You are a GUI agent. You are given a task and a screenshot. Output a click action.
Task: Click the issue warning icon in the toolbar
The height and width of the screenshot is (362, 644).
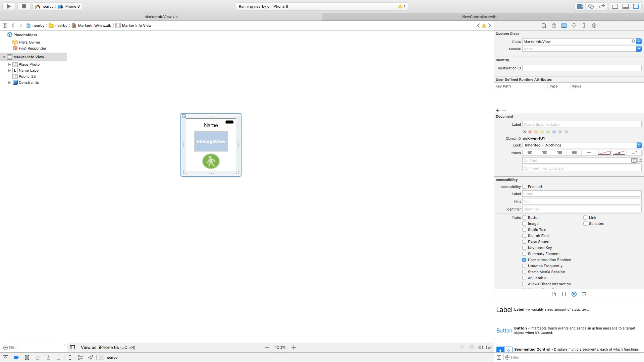click(400, 6)
